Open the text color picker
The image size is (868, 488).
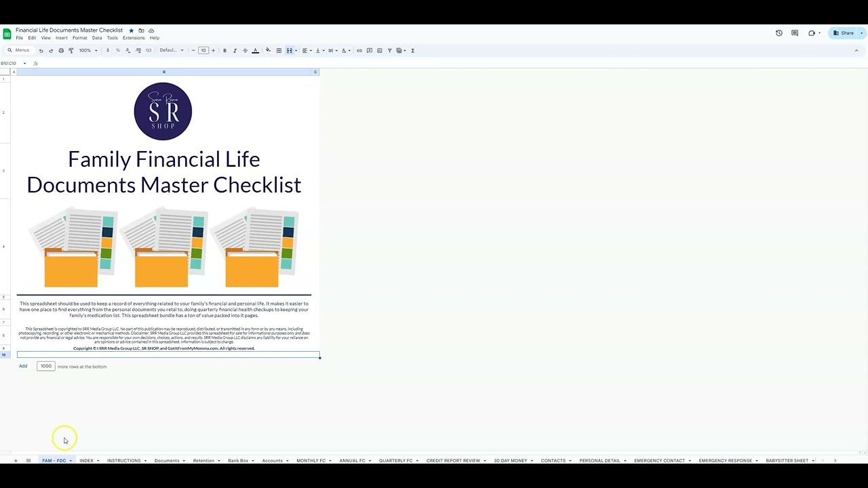255,51
